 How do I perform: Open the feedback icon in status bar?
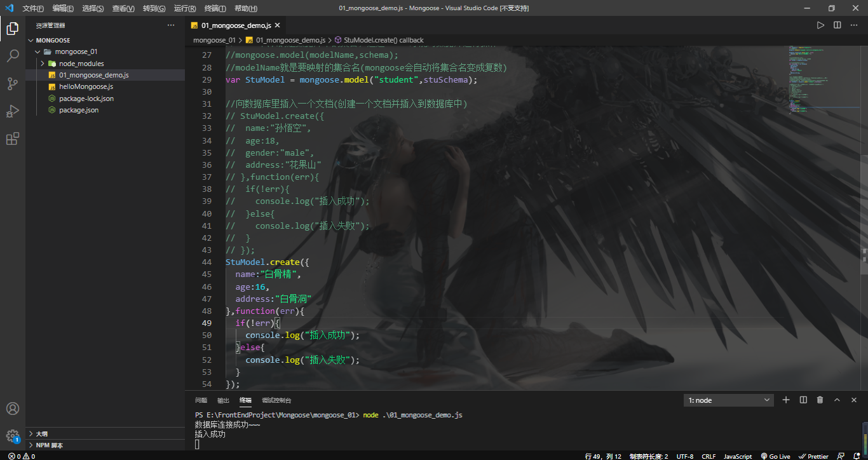(x=841, y=456)
